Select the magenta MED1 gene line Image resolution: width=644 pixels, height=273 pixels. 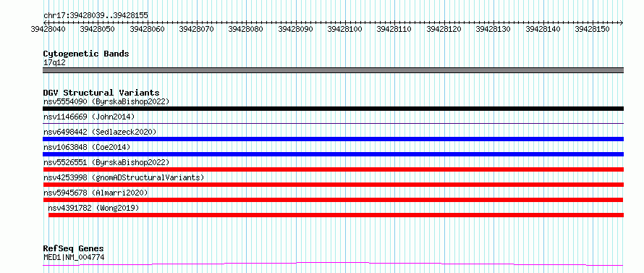point(333,264)
